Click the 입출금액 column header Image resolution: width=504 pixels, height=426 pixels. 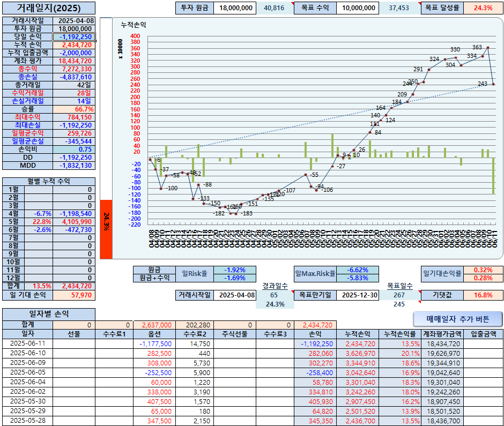pos(483,334)
